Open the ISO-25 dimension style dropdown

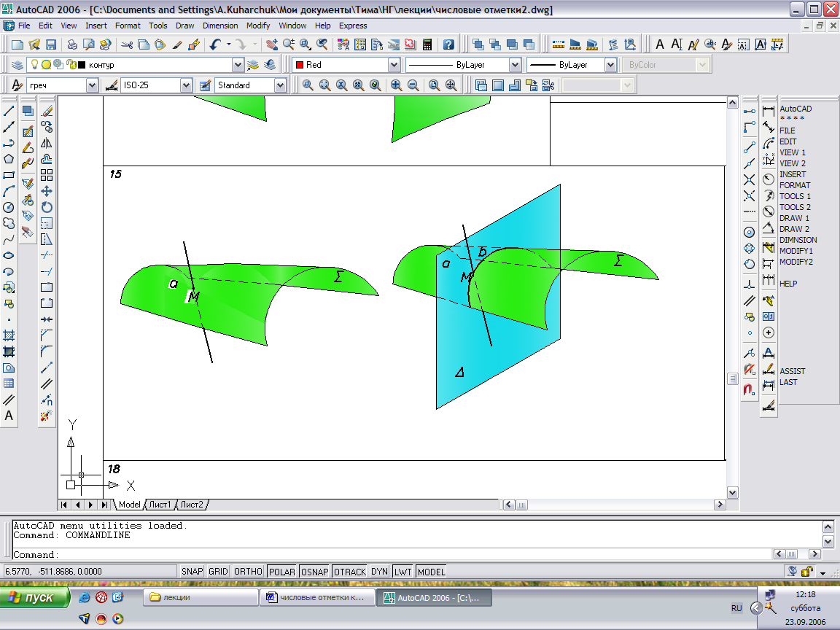(x=185, y=85)
